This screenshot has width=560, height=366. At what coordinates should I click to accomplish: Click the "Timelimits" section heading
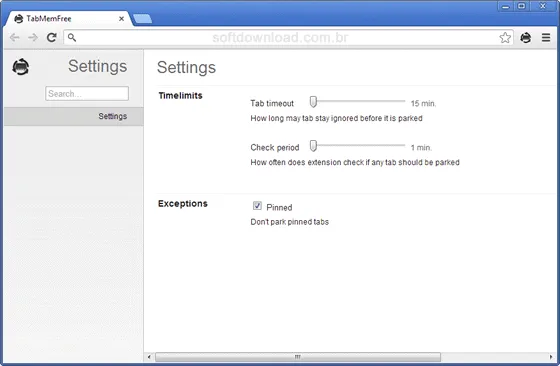point(180,96)
